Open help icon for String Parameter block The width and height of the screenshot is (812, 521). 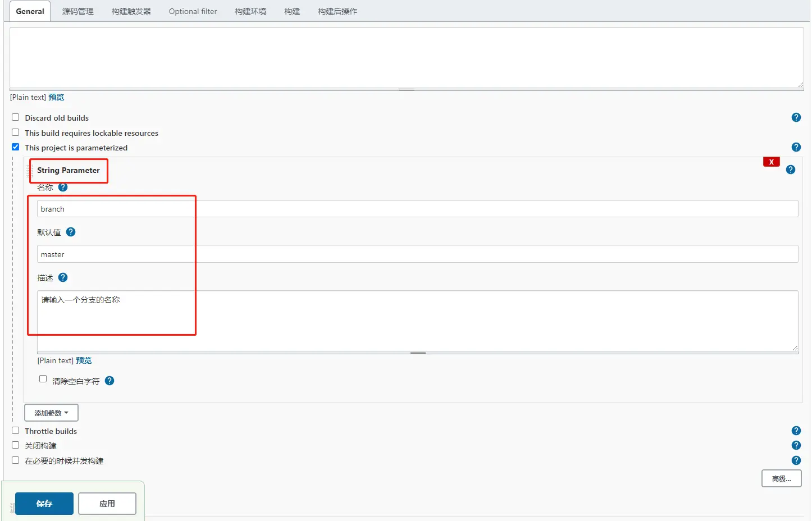coord(790,170)
